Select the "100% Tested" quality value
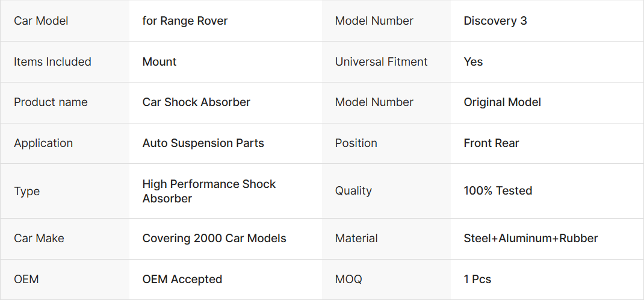Image resolution: width=644 pixels, height=300 pixels. (498, 191)
